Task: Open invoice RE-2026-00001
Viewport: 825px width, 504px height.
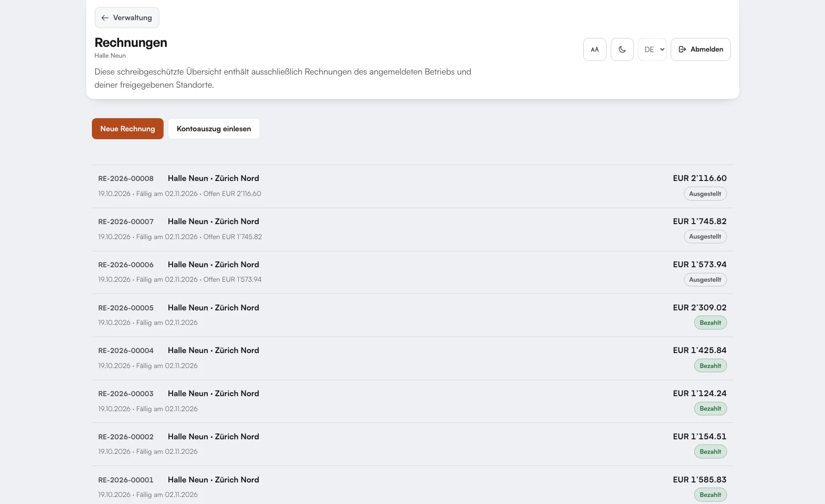Action: 412,485
